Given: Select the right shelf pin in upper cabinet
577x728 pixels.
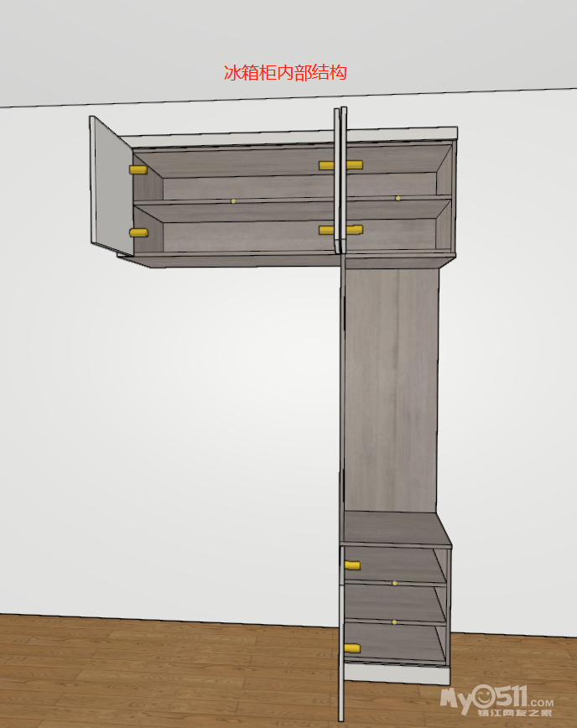Looking at the screenshot, I should point(397,199).
